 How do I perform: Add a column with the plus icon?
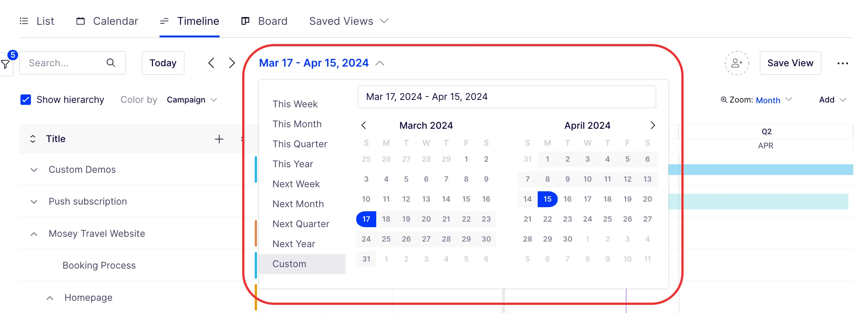(219, 139)
